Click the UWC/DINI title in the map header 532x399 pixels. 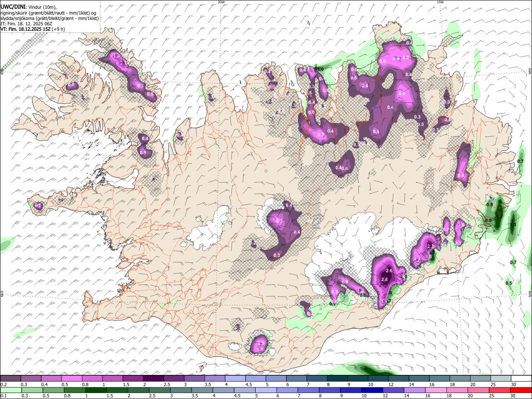[12, 7]
